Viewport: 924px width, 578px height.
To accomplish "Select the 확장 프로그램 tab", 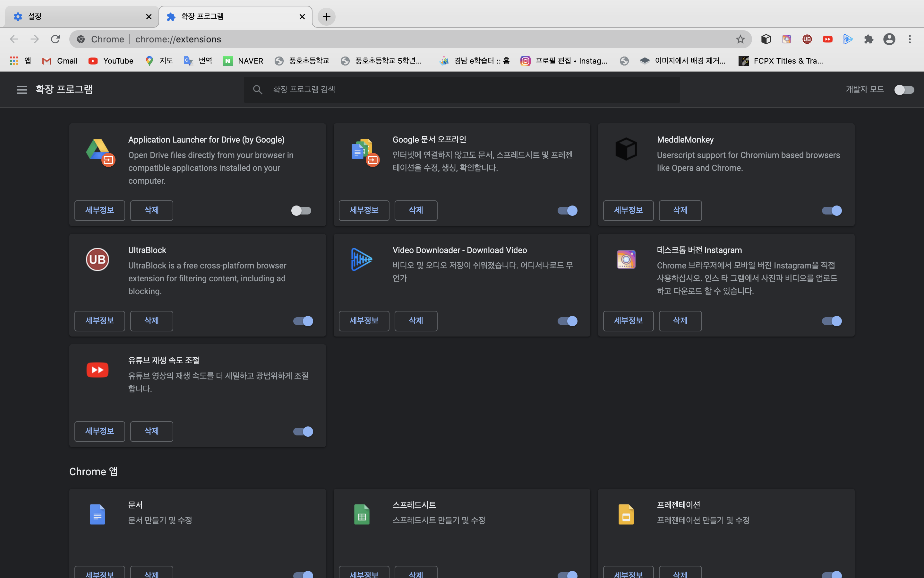I will point(235,17).
